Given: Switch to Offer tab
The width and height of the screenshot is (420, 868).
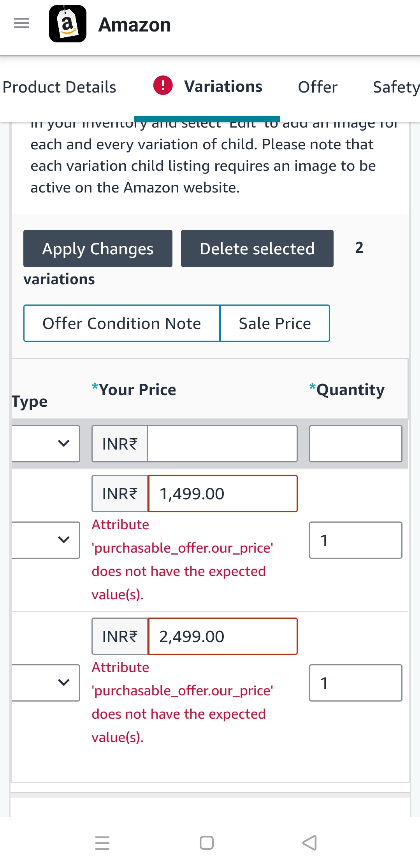Looking at the screenshot, I should pos(318,87).
